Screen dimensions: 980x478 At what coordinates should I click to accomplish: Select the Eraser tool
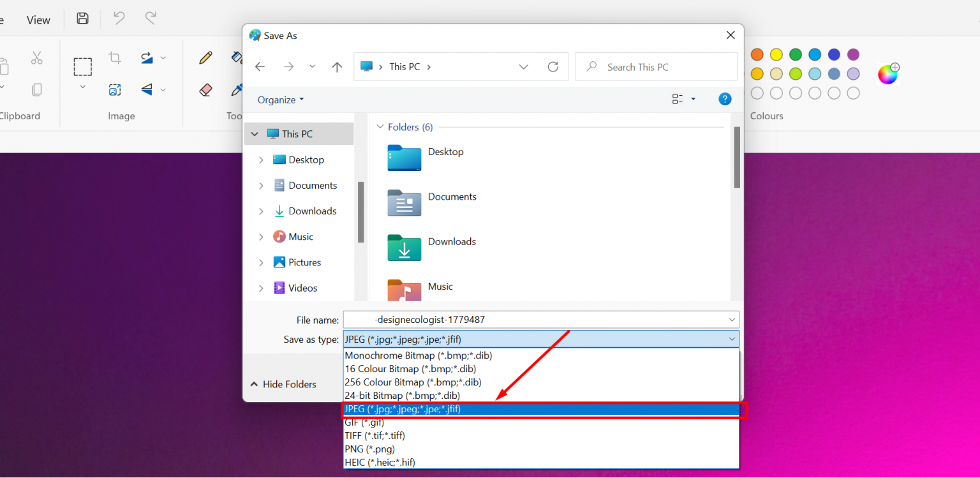pyautogui.click(x=205, y=90)
